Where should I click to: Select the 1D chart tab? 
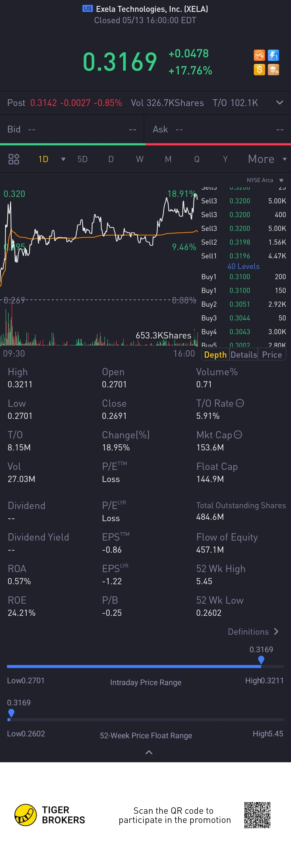pos(43,159)
